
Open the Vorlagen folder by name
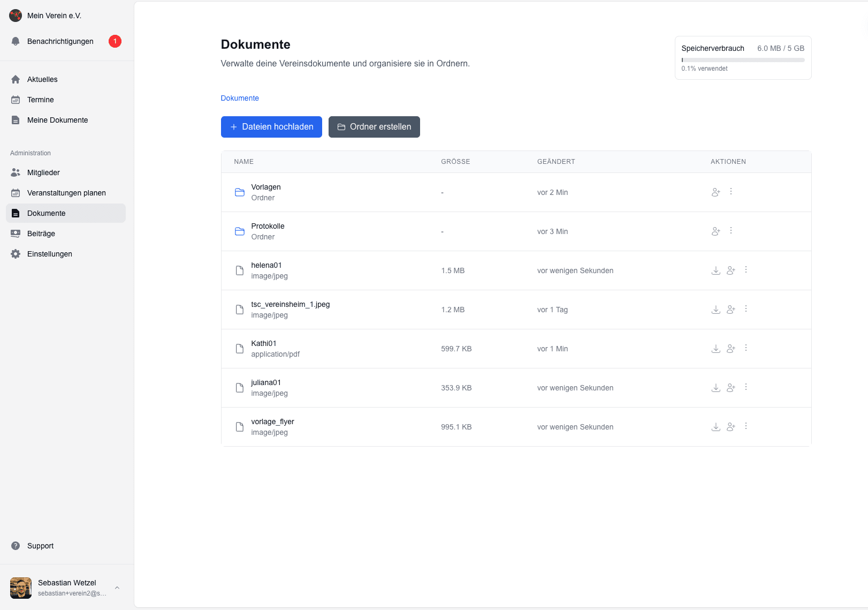(x=266, y=187)
